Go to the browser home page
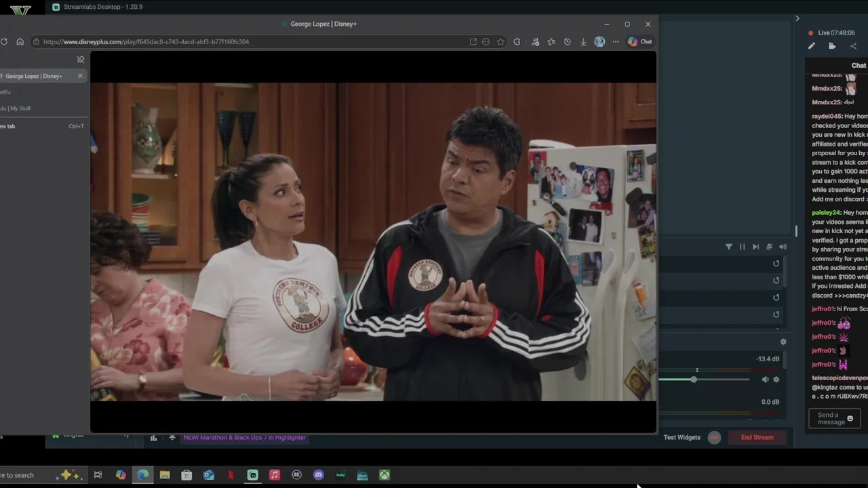 (x=20, y=41)
